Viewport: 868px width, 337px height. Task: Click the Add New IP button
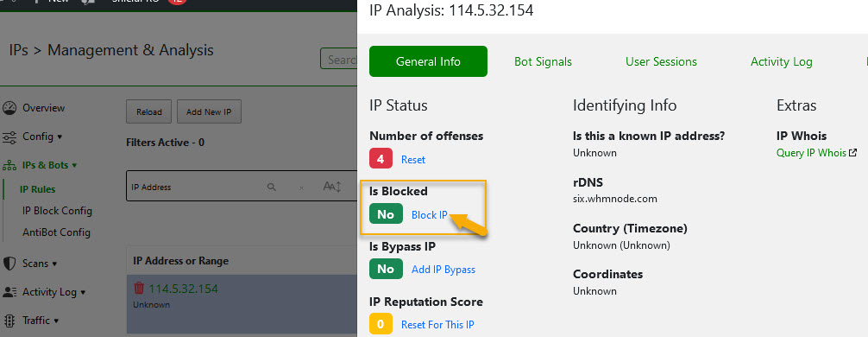pos(209,112)
